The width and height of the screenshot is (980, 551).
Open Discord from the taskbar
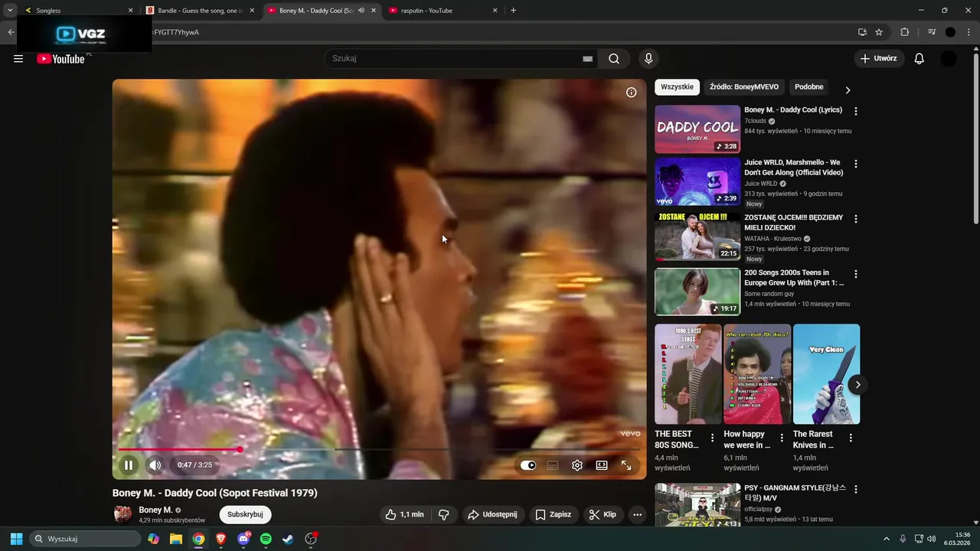point(243,539)
